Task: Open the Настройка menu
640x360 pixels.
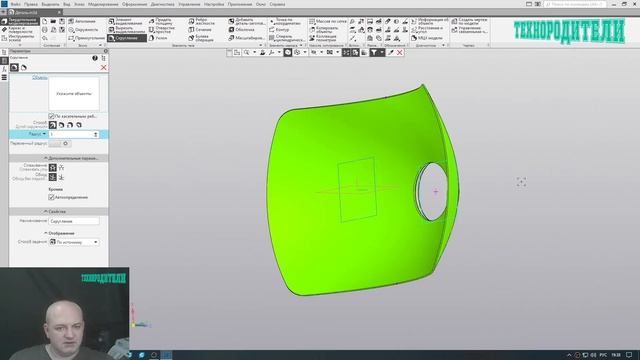Action: 214,4
